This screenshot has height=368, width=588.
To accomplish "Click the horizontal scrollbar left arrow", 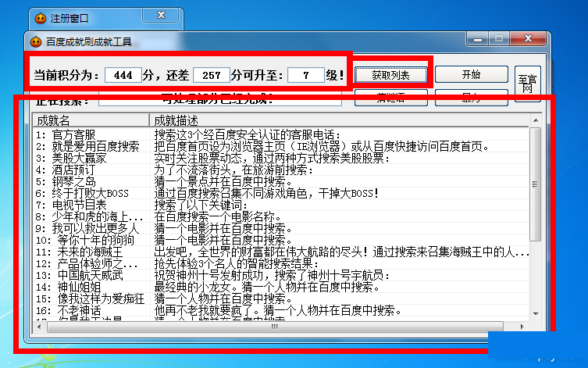I will pos(39,327).
